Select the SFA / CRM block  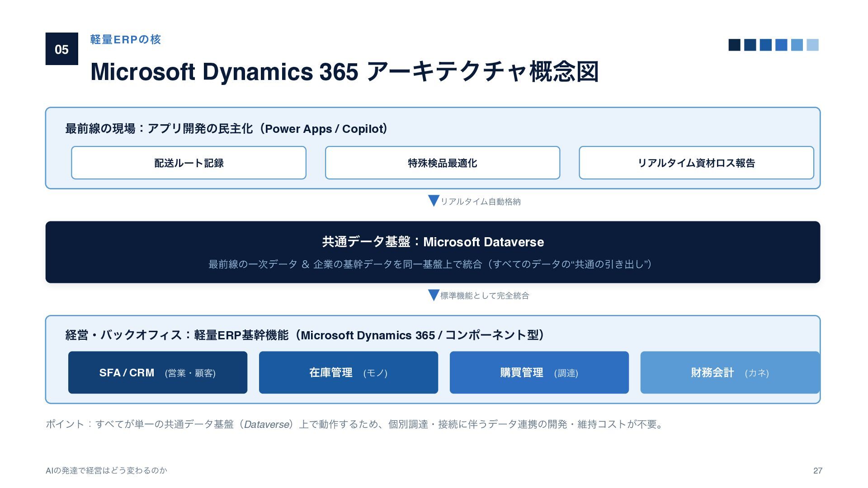(158, 372)
